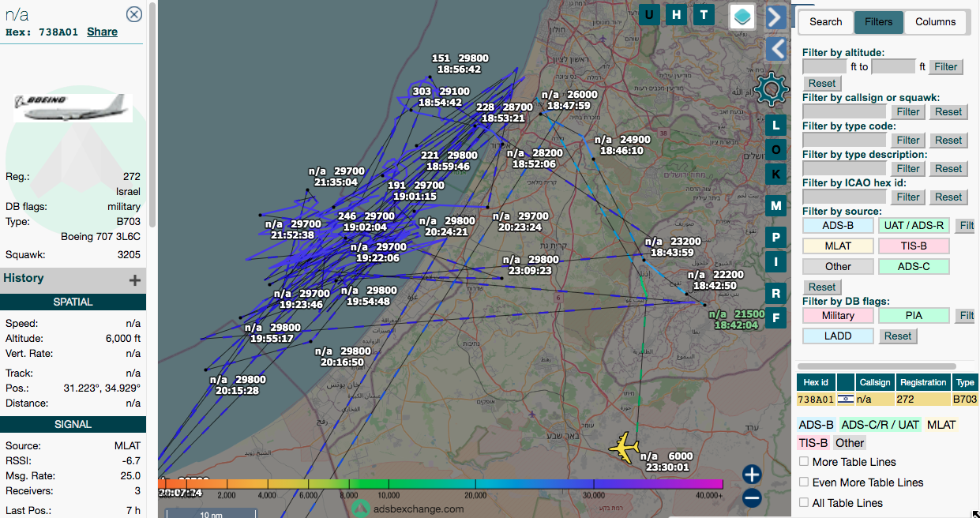Screen dimensions: 980x518
Task: Toggle PIA DB flag filter
Action: [x=914, y=316]
